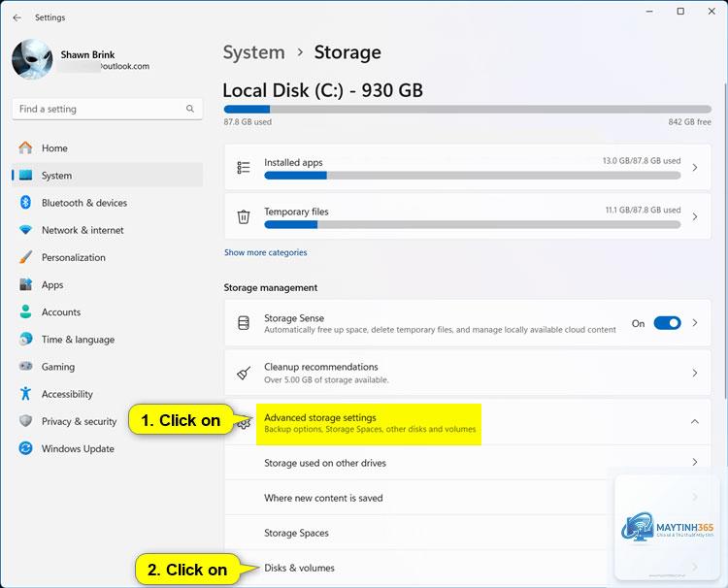
Task: Click the Apps sidebar icon
Action: click(x=25, y=284)
